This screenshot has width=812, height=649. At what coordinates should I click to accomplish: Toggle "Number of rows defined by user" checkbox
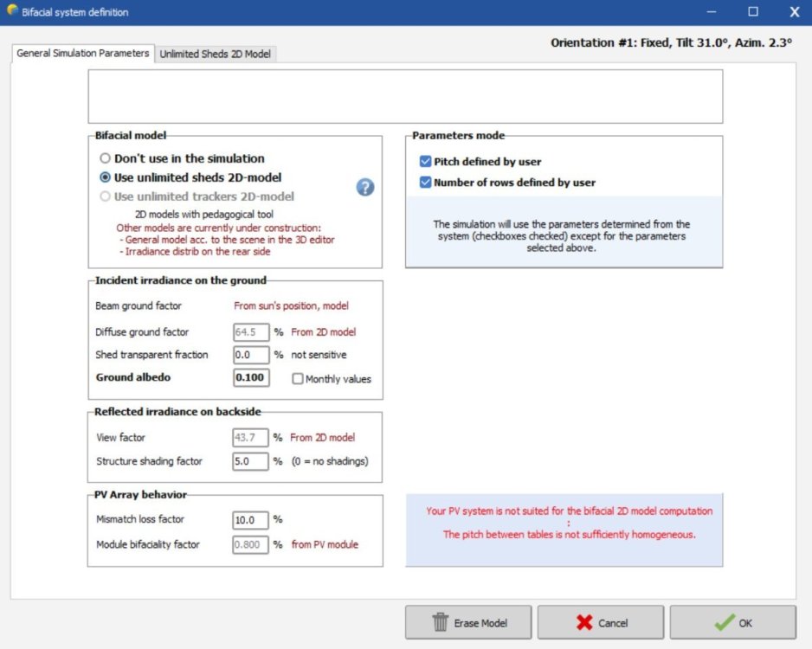click(425, 183)
